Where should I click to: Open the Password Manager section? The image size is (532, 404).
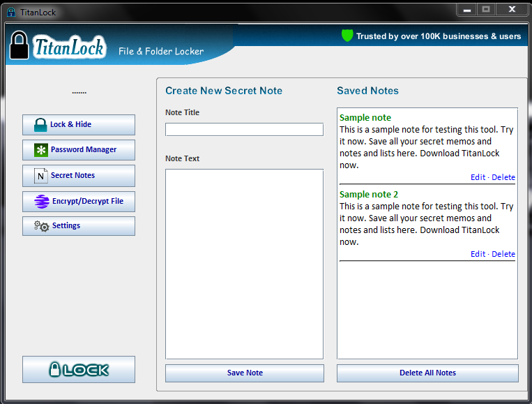point(79,150)
